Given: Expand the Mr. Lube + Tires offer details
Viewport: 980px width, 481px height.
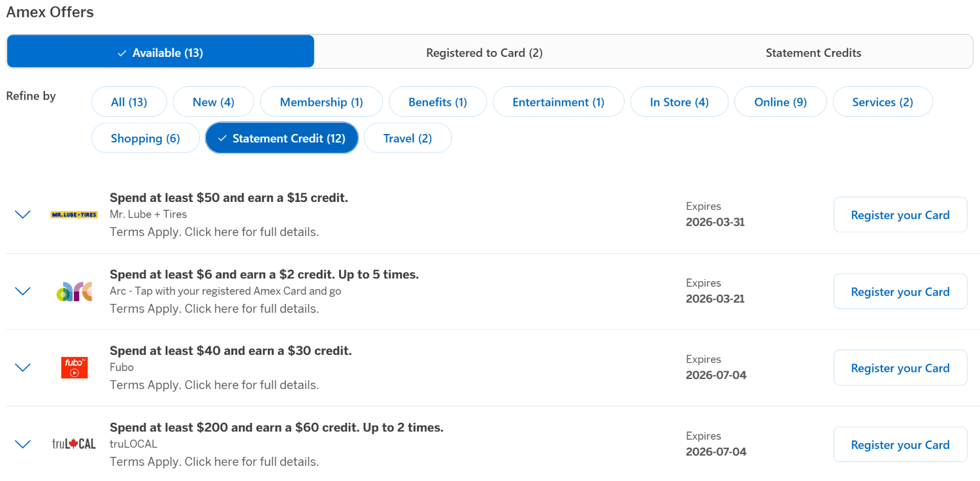Looking at the screenshot, I should (x=23, y=214).
